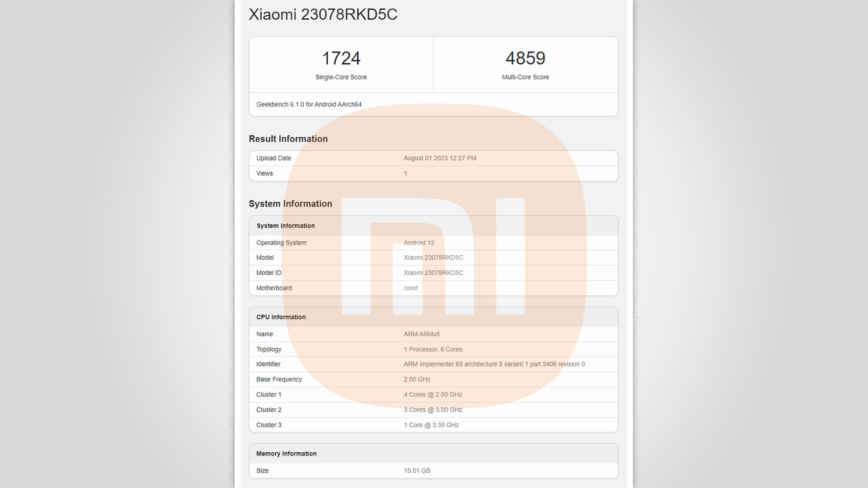Image resolution: width=868 pixels, height=488 pixels.
Task: Click the Model row label
Action: [x=265, y=258]
